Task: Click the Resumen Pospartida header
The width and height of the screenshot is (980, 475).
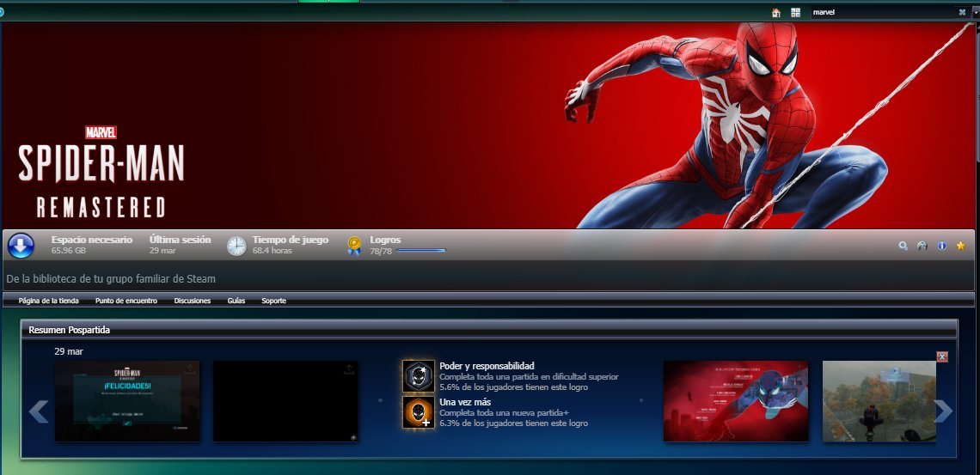Action: 489,330
